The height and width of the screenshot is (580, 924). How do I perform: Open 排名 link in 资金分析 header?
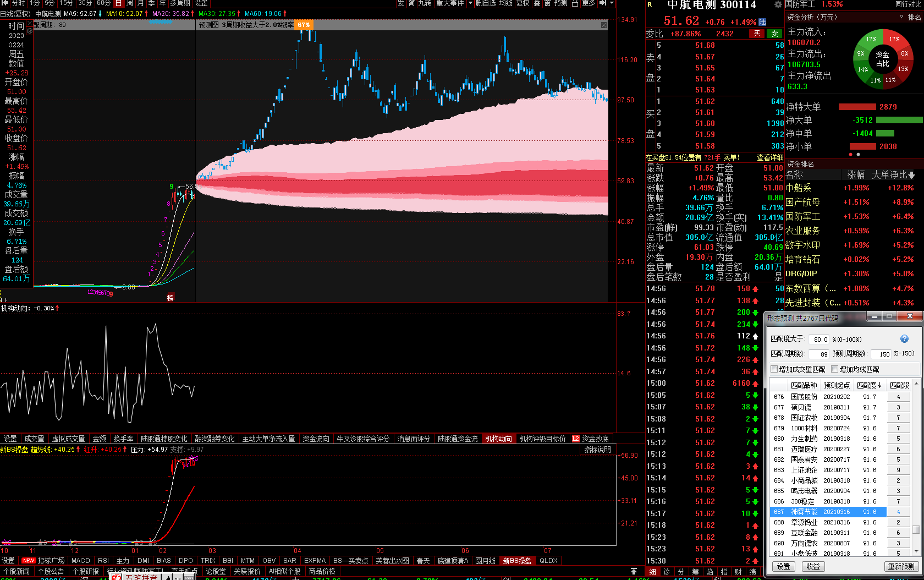coord(914,17)
